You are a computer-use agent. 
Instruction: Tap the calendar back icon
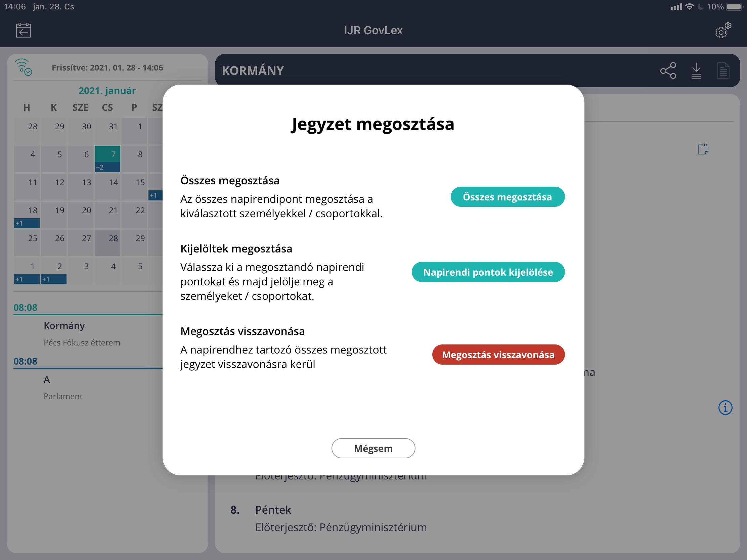coord(23,30)
